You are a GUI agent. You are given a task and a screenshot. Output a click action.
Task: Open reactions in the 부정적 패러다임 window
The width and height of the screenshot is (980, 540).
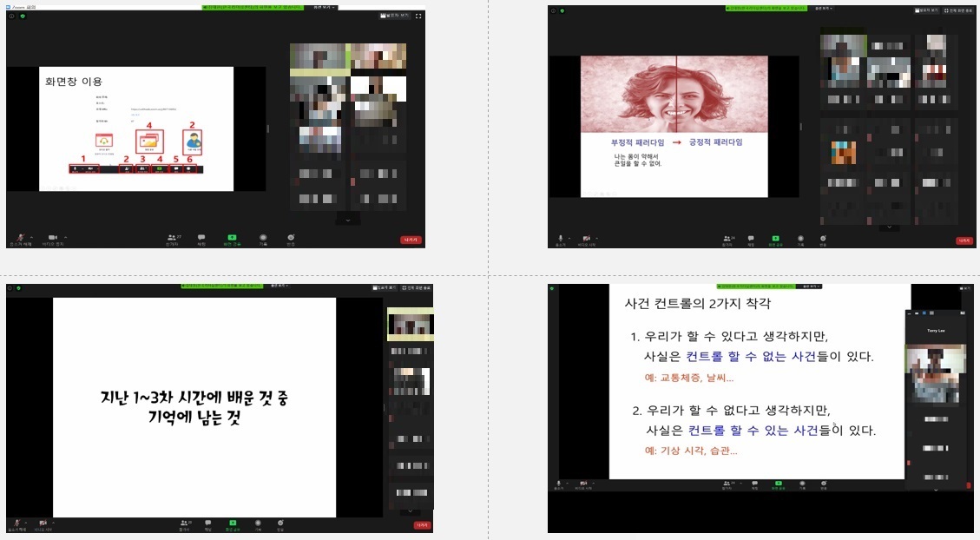point(823,240)
